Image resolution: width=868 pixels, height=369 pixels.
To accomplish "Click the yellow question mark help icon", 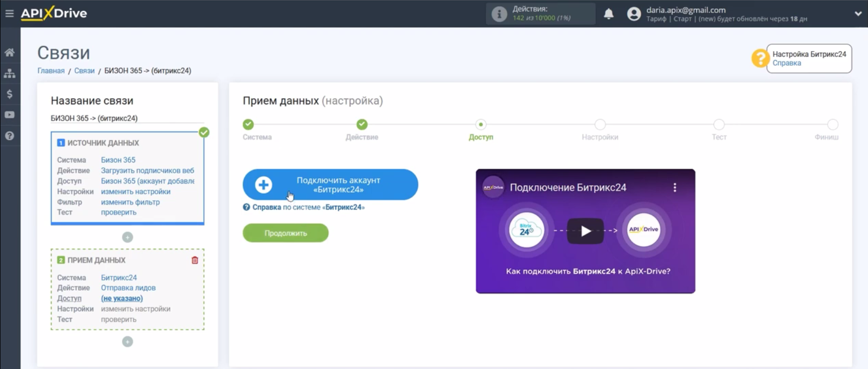I will [x=760, y=58].
